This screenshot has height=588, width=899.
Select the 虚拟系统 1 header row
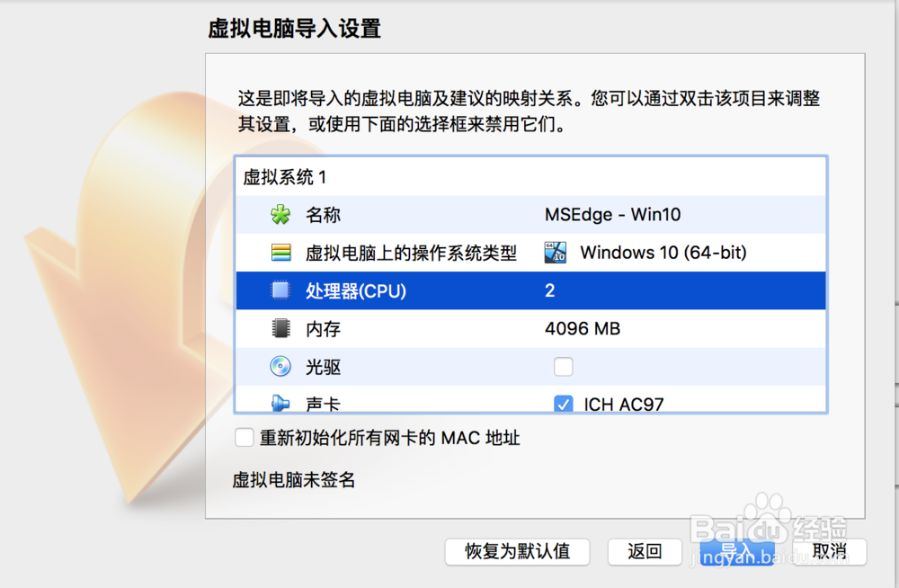(x=531, y=177)
